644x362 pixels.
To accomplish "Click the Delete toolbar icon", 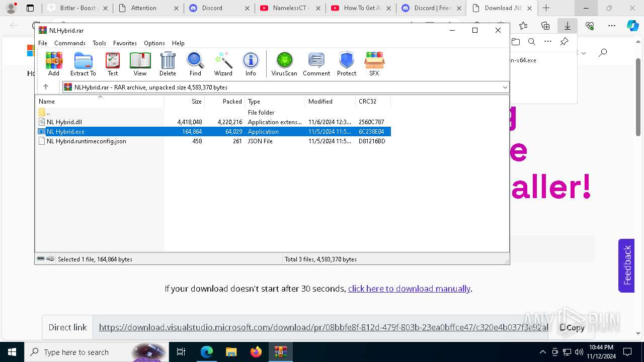I will (x=168, y=64).
